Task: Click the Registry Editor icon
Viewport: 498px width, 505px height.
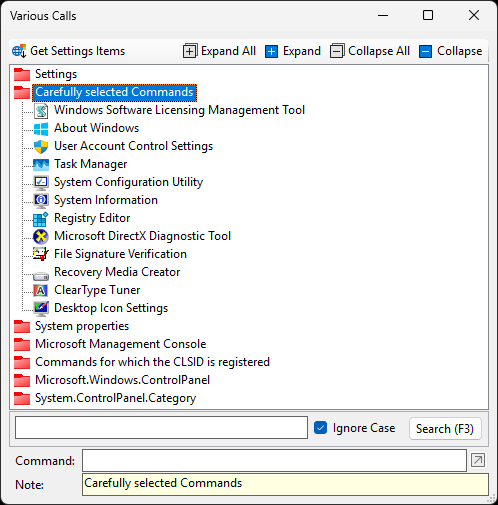Action: [x=41, y=219]
